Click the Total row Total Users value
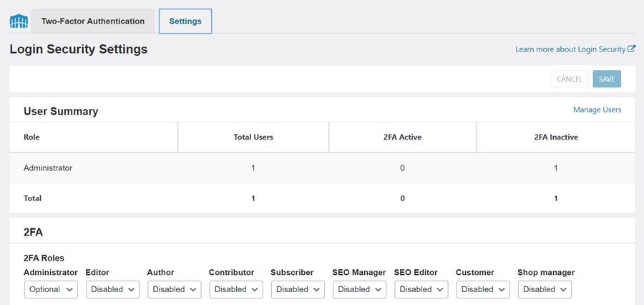Viewport: 644px width, 305px height. point(253,198)
